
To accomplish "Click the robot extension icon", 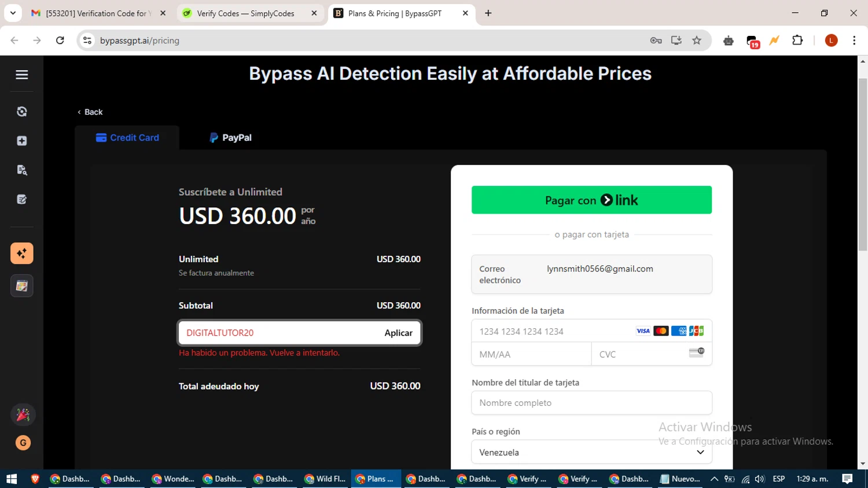I will [x=729, y=41].
